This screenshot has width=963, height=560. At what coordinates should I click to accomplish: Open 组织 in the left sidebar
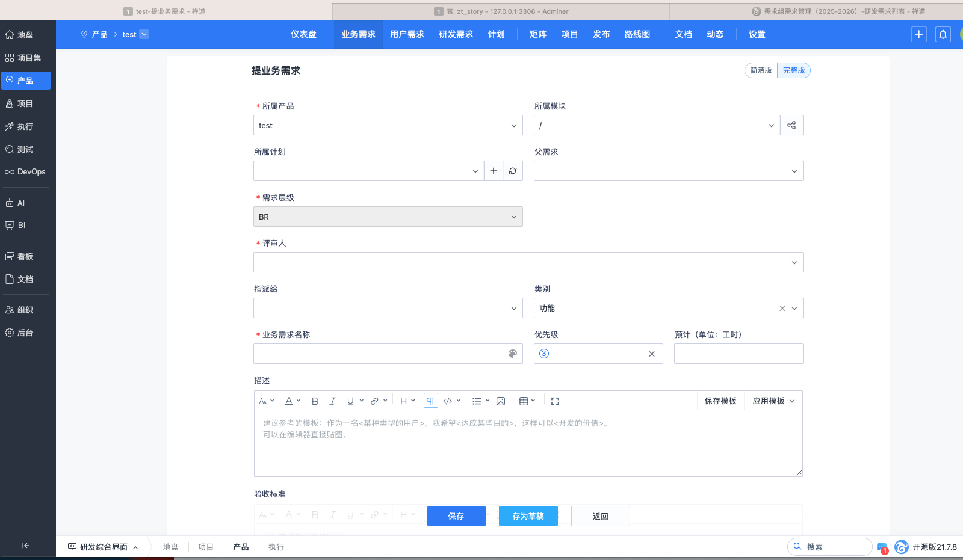pyautogui.click(x=26, y=310)
